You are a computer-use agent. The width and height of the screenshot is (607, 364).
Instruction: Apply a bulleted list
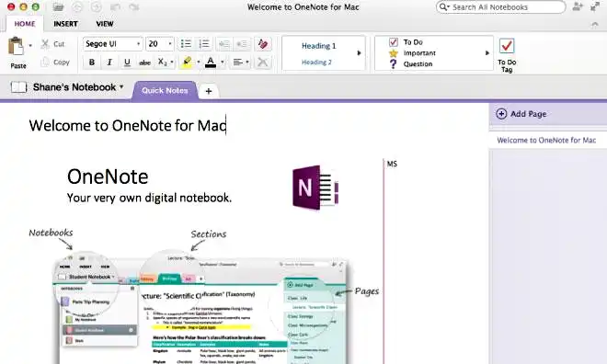click(186, 44)
